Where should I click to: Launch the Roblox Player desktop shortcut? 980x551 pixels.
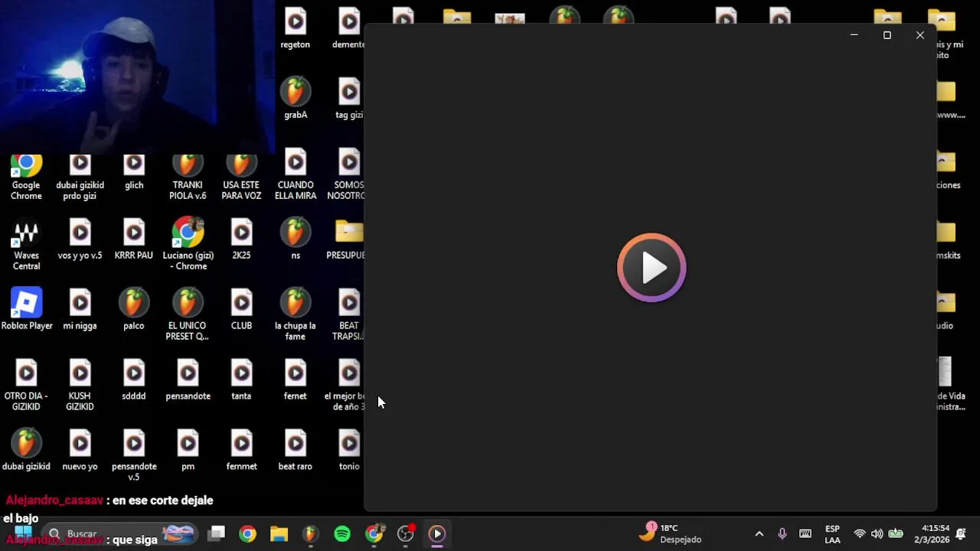click(26, 309)
